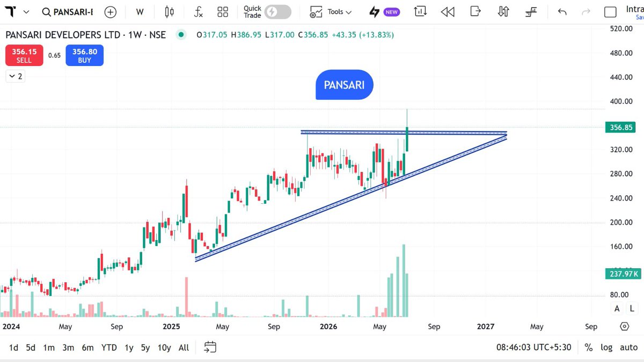Select the 1d date range

[x=13, y=348]
